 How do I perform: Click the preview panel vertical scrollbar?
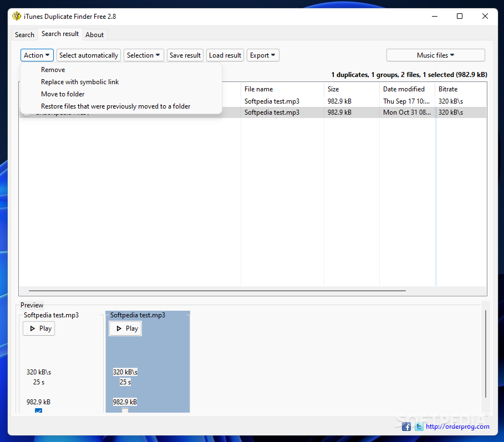point(485,353)
